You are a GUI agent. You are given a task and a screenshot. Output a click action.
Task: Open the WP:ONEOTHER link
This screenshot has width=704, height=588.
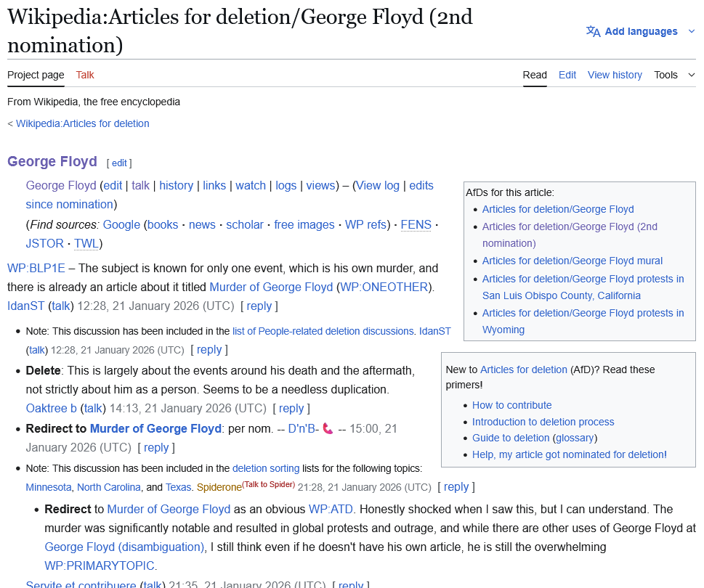[384, 287]
